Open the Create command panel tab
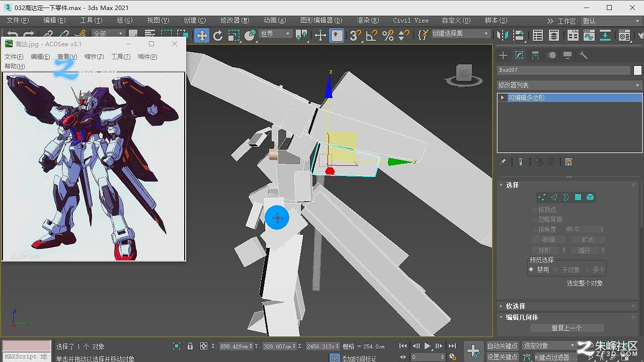 (503, 55)
